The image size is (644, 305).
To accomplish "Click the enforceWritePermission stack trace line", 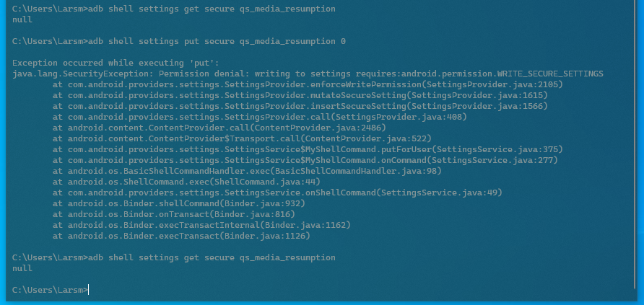I will tap(308, 85).
